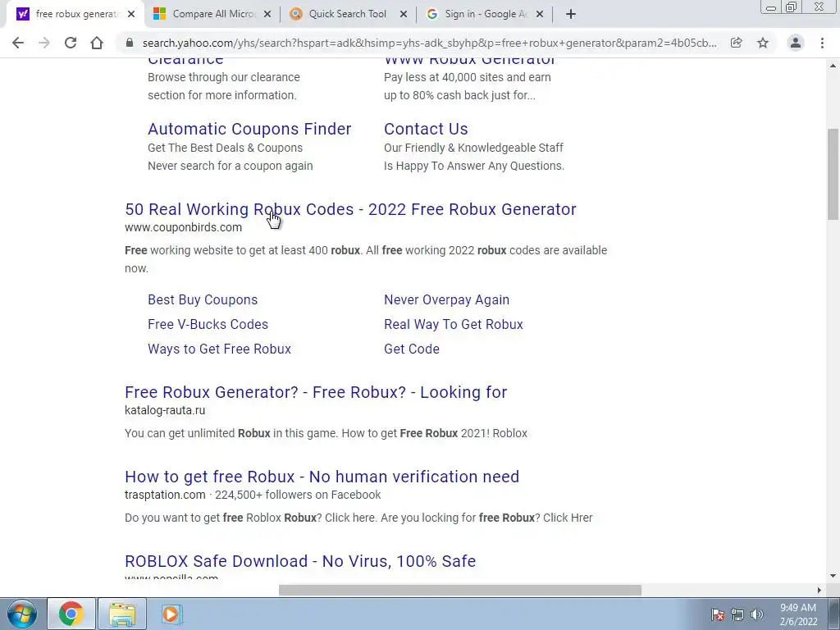This screenshot has width=840, height=630.
Task: Open the browser home page
Action: pos(97,43)
